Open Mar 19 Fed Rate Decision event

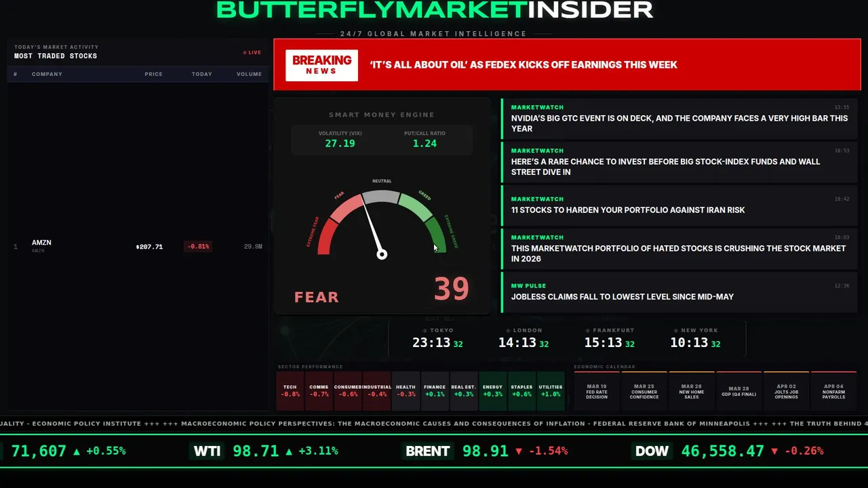(597, 391)
